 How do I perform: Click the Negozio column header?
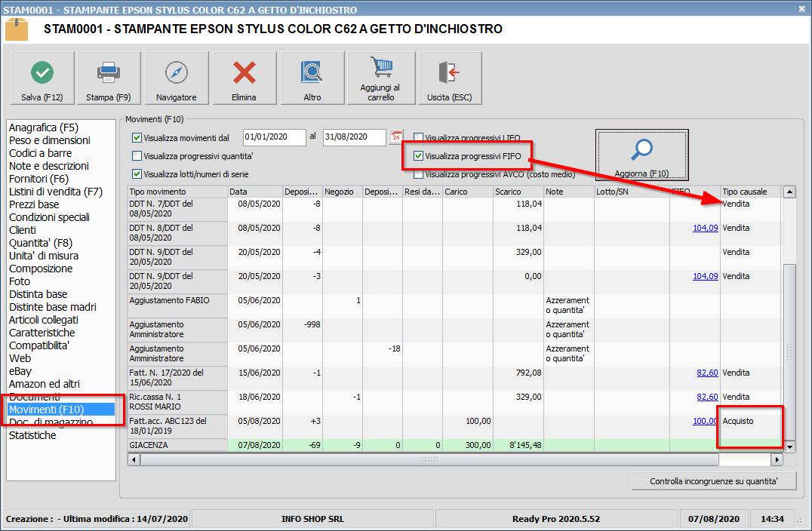point(343,192)
